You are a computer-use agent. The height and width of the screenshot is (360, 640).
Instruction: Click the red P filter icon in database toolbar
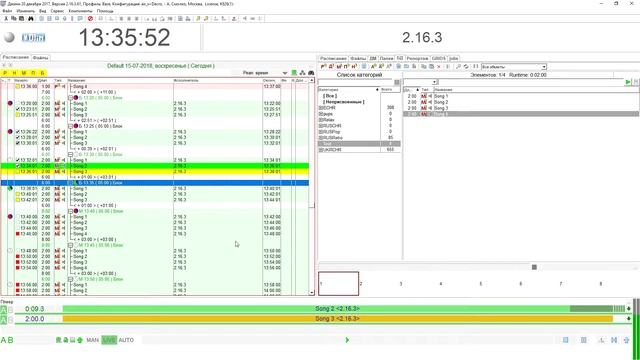coord(323,67)
